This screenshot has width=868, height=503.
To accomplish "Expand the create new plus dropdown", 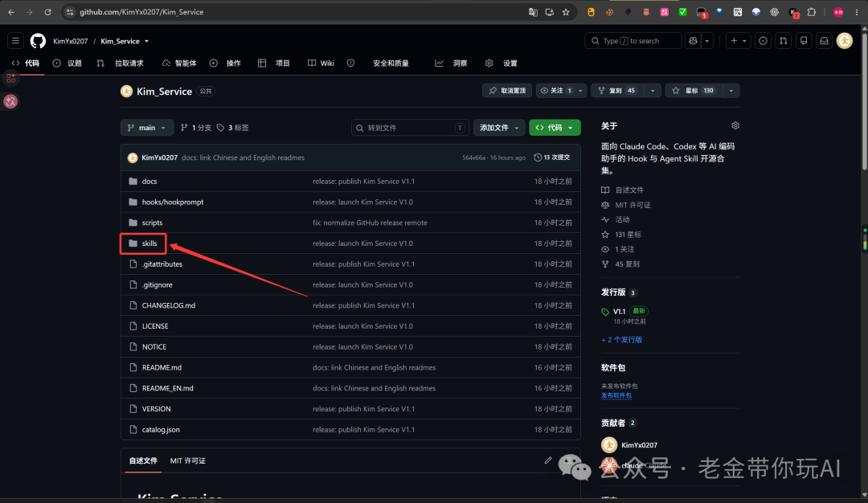I will tap(739, 41).
